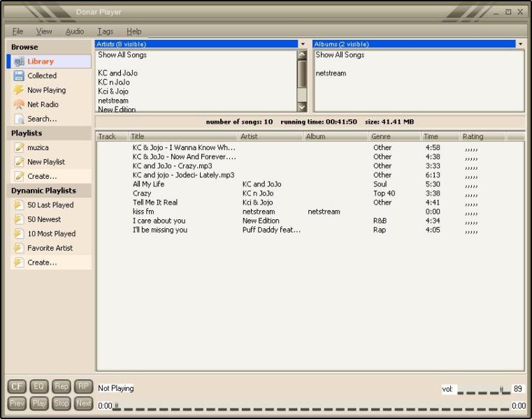Image resolution: width=532 pixels, height=419 pixels.
Task: Expand the Artists panel dropdown arrow
Action: [x=303, y=44]
